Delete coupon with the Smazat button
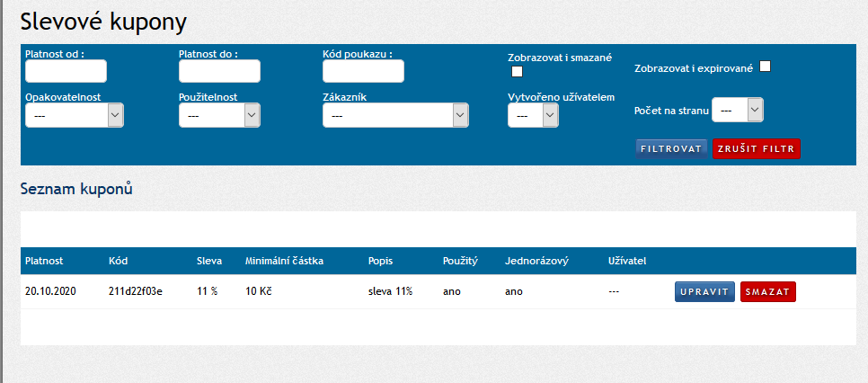This screenshot has width=868, height=383. click(768, 292)
